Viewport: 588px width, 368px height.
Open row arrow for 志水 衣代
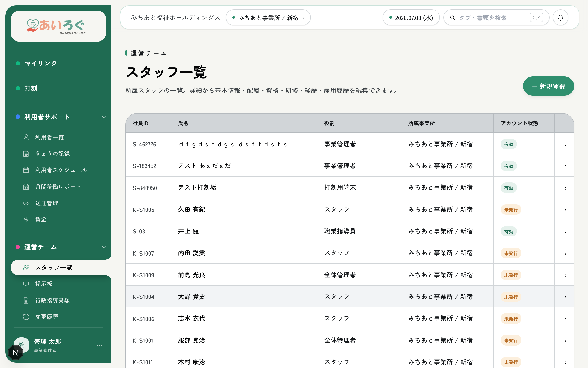pyautogui.click(x=566, y=319)
